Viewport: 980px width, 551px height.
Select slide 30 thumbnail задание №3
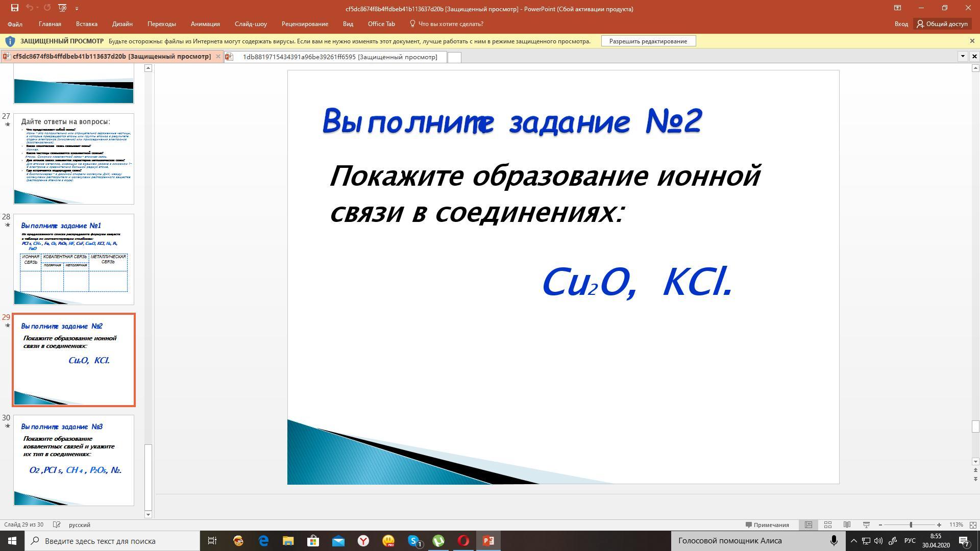point(73,460)
